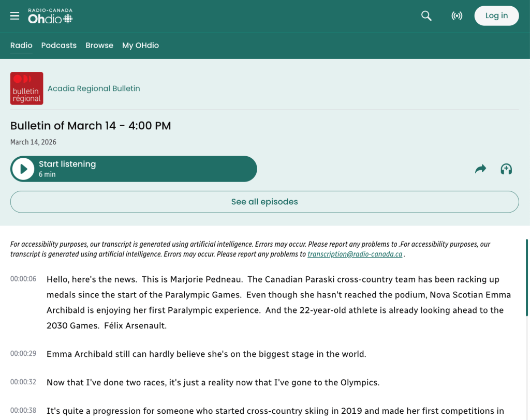Jump to transcript timestamp 00:00:06

(x=23, y=279)
